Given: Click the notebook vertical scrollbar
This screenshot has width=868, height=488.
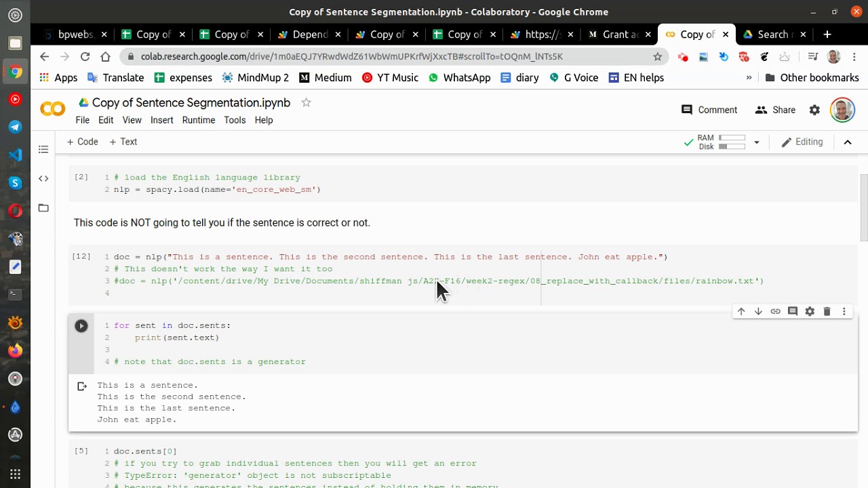Looking at the screenshot, I should tap(863, 207).
